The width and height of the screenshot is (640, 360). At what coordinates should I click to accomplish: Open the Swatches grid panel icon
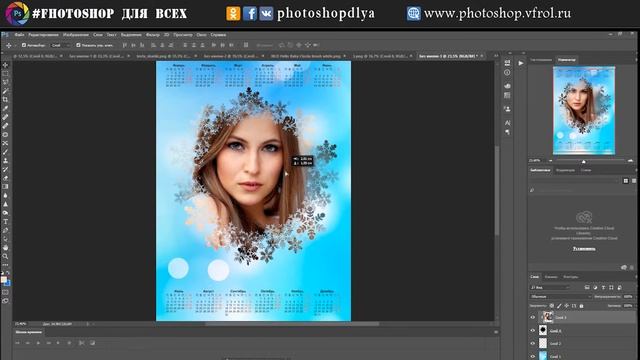point(507,96)
